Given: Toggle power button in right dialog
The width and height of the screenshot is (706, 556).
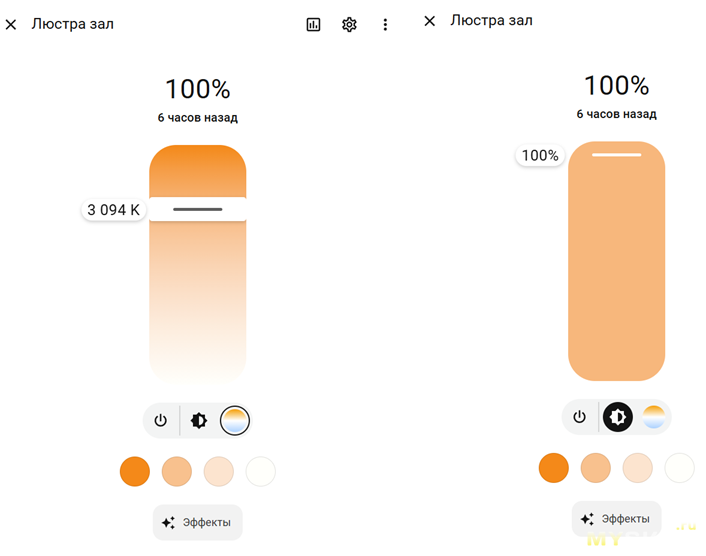Looking at the screenshot, I should click(x=579, y=417).
